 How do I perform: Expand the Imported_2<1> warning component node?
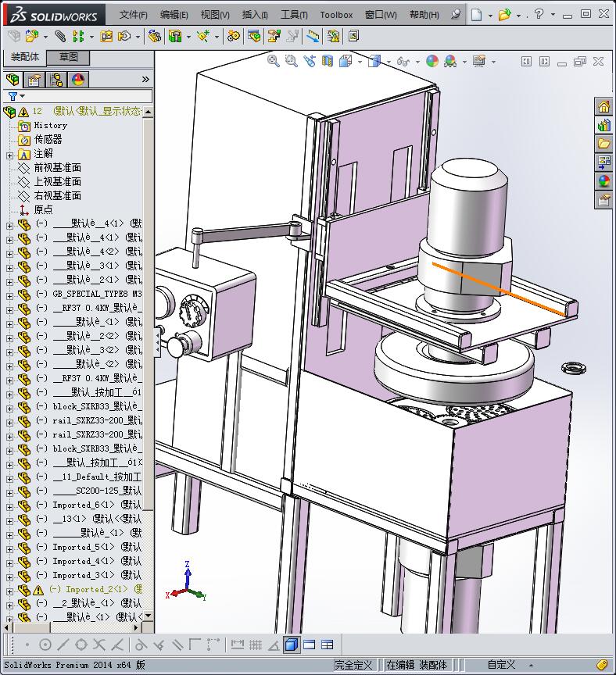(x=9, y=591)
